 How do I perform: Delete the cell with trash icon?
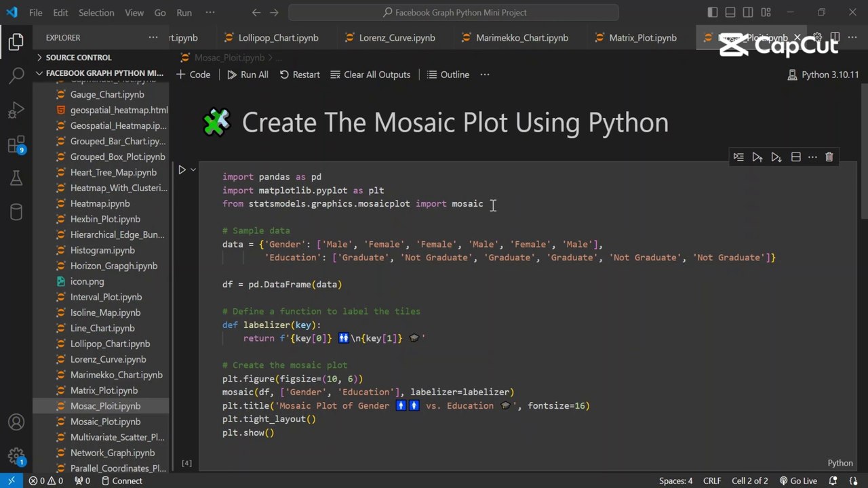tap(829, 157)
